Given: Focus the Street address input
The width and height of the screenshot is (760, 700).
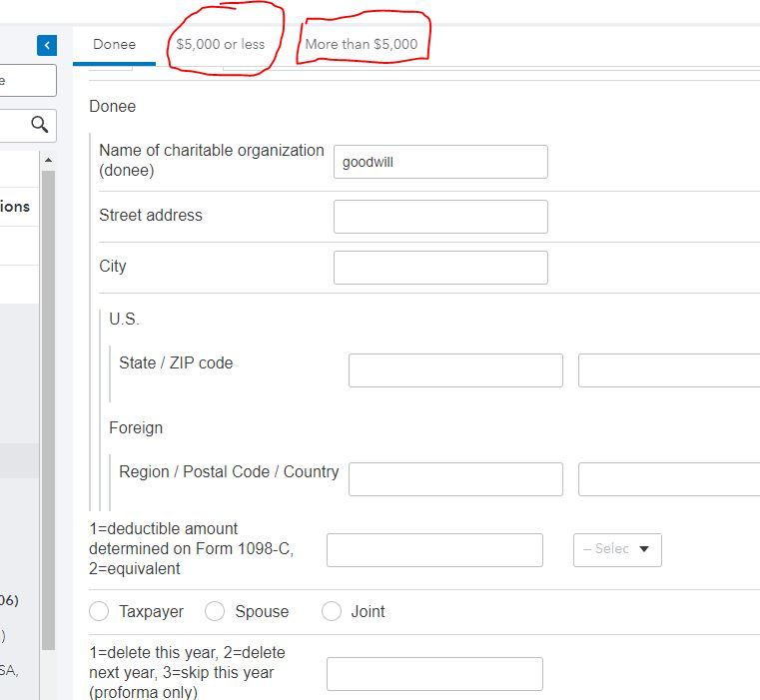Looking at the screenshot, I should 440,217.
